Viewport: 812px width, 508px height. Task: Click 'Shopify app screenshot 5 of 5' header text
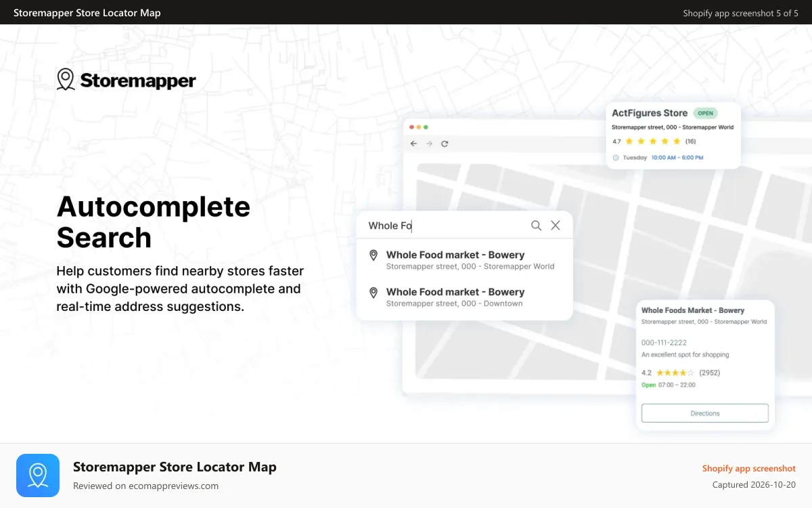point(741,13)
